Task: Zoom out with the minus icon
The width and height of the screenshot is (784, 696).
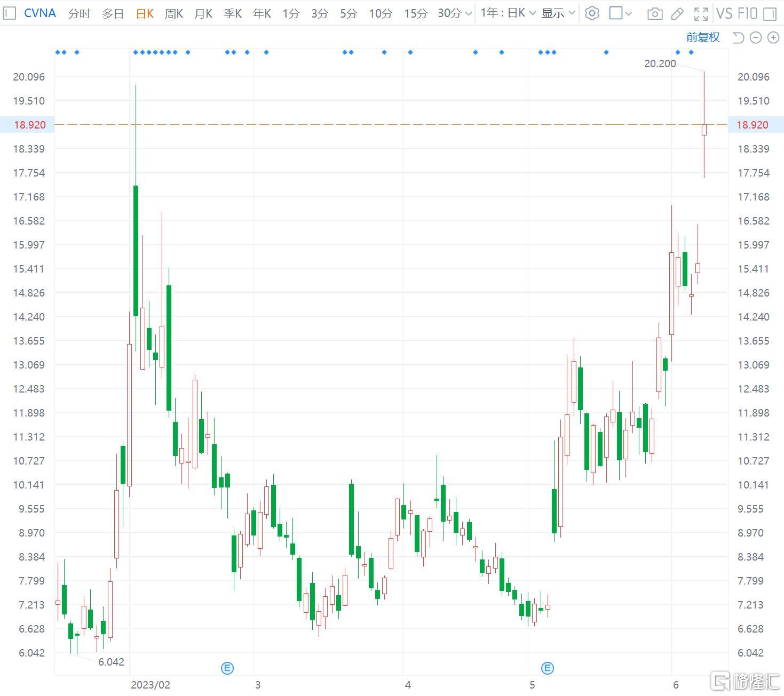Action: click(756, 37)
